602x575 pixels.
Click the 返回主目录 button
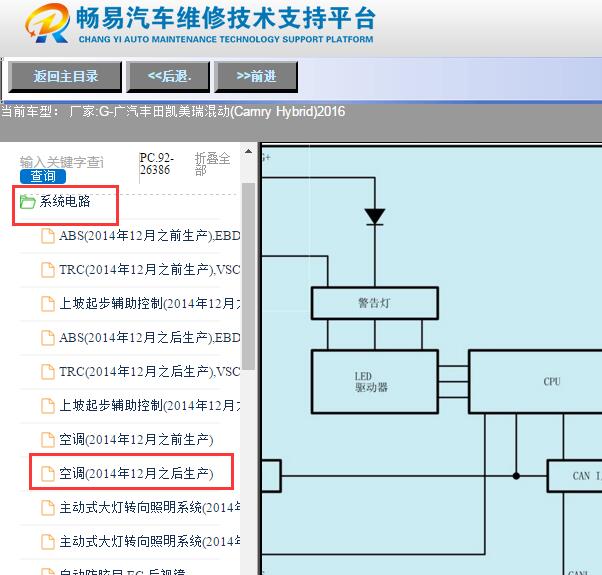click(x=65, y=76)
